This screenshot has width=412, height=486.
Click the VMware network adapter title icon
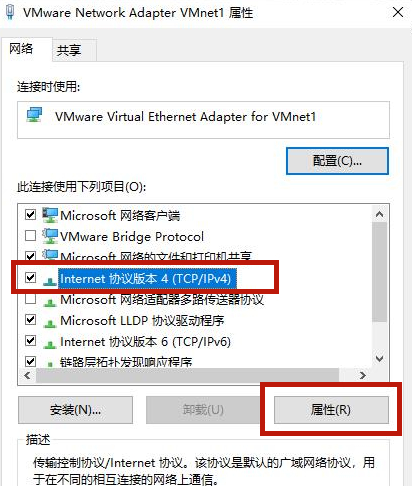click(10, 13)
